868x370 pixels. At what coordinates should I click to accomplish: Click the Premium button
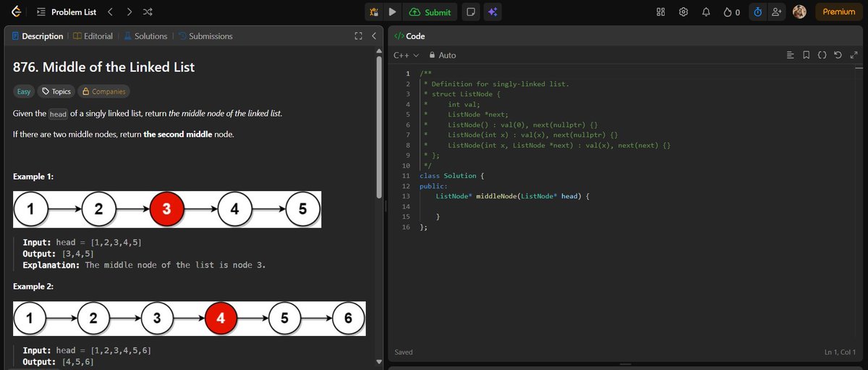click(839, 12)
